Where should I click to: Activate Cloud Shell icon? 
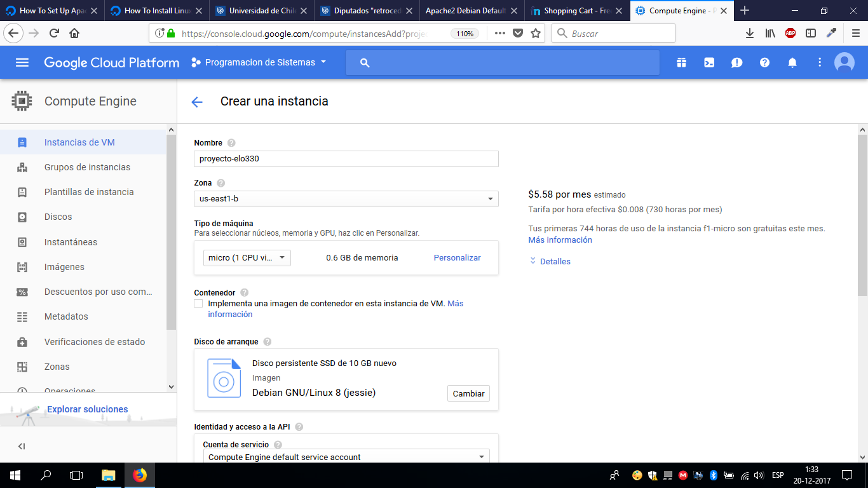[709, 62]
